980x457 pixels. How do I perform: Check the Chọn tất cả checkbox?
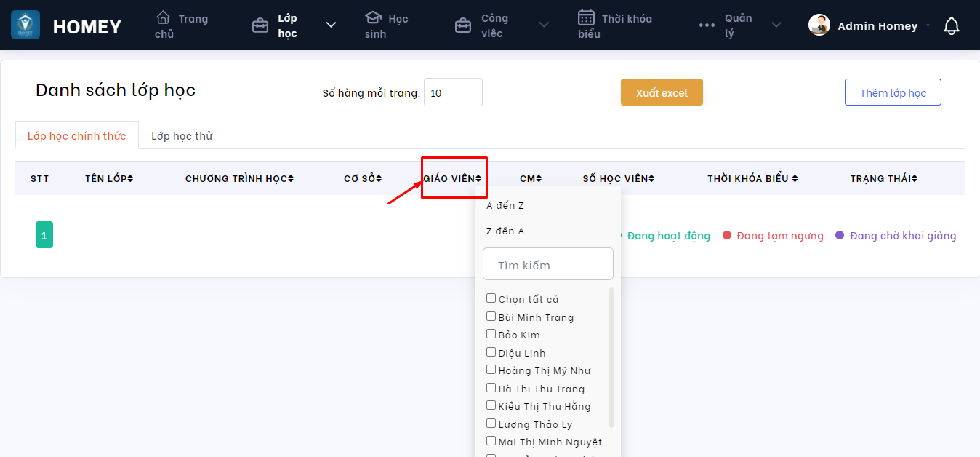[x=491, y=298]
